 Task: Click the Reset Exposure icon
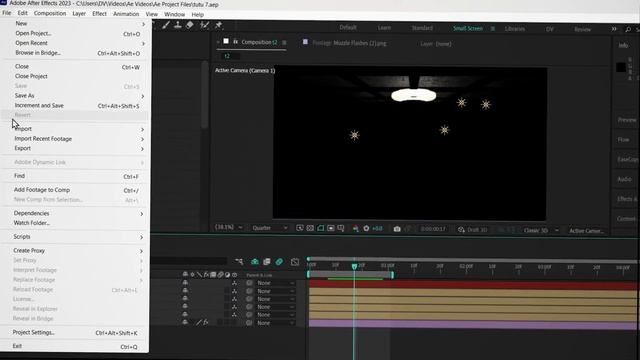(x=366, y=229)
